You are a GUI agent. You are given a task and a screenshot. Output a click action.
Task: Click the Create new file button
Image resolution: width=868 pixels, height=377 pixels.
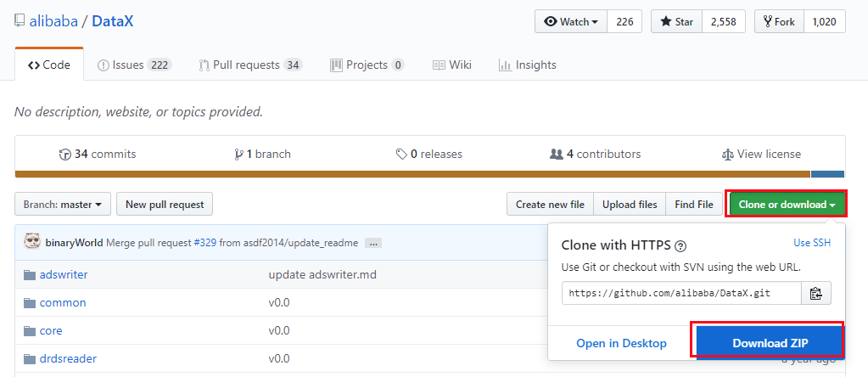550,205
